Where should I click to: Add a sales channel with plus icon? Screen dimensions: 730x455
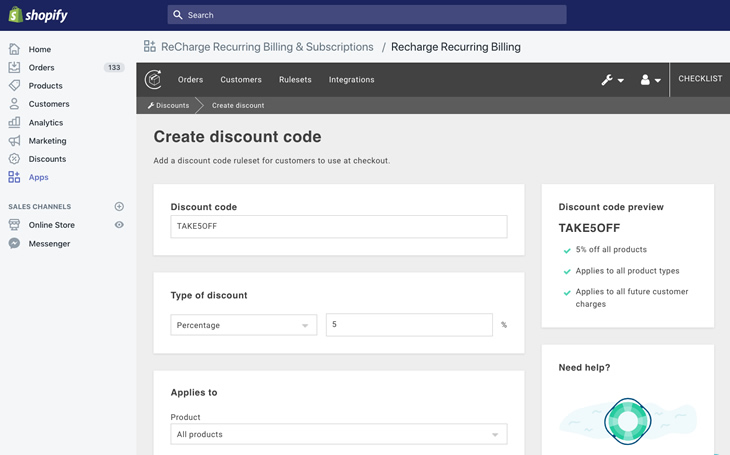[x=119, y=206]
